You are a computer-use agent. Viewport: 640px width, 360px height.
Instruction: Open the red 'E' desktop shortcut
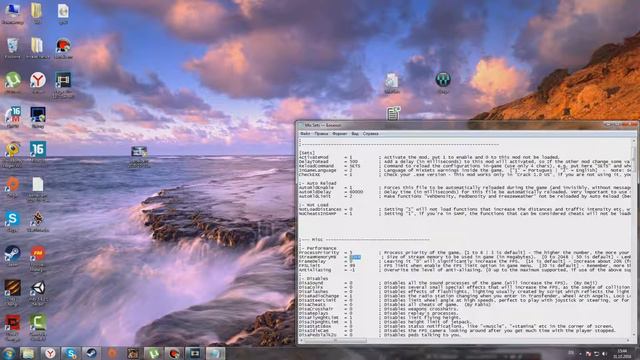(13, 327)
